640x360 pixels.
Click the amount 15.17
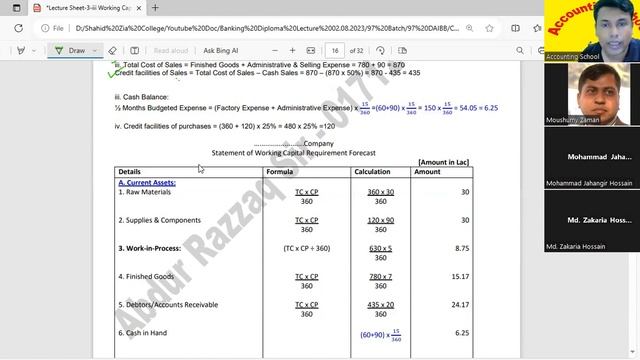click(x=460, y=276)
